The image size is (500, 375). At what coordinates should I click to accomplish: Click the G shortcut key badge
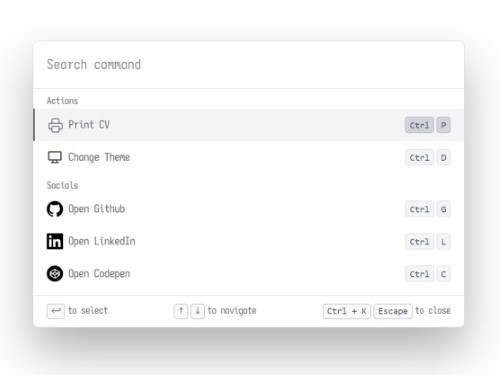point(444,209)
